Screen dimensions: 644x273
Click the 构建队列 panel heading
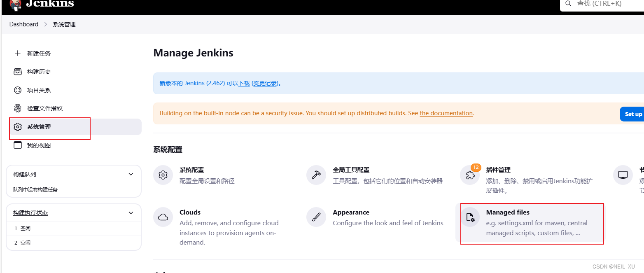pyautogui.click(x=25, y=174)
